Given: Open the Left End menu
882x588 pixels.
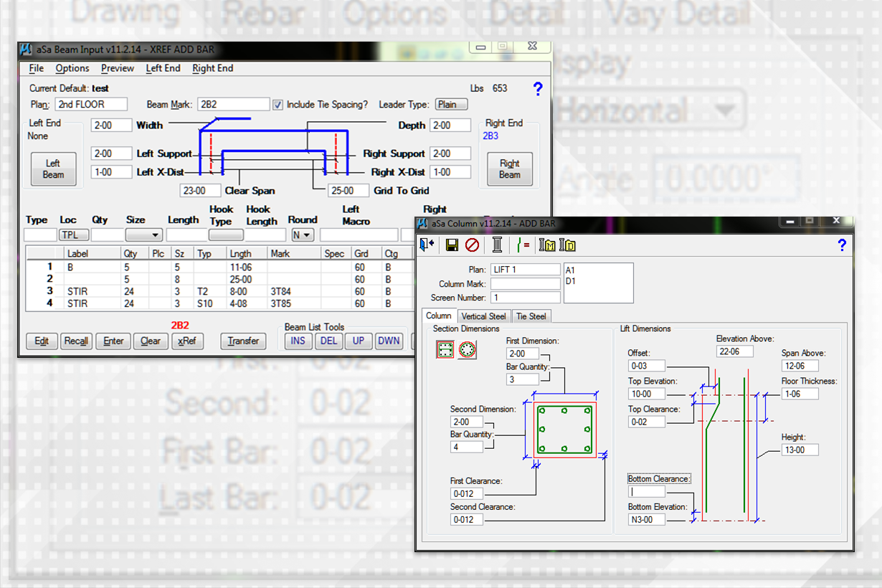Looking at the screenshot, I should [163, 68].
